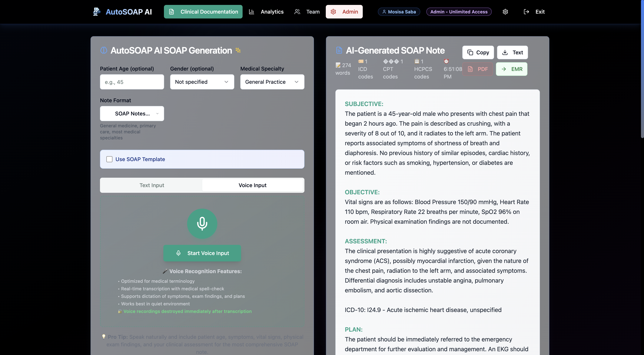Screen dimensions: 644x355
Task: Click 'Optimized for medical terminology' bullet
Action: (158, 281)
